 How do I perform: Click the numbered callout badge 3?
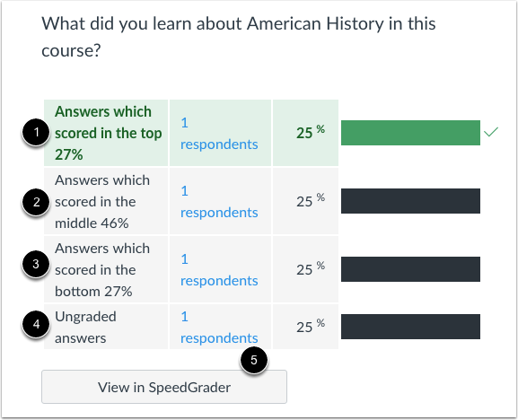coord(36,264)
